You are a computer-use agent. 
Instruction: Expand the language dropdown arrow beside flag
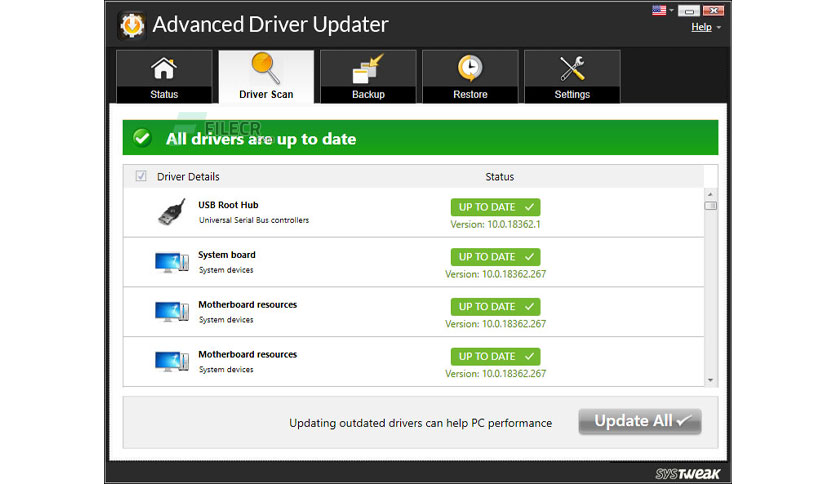[x=671, y=10]
